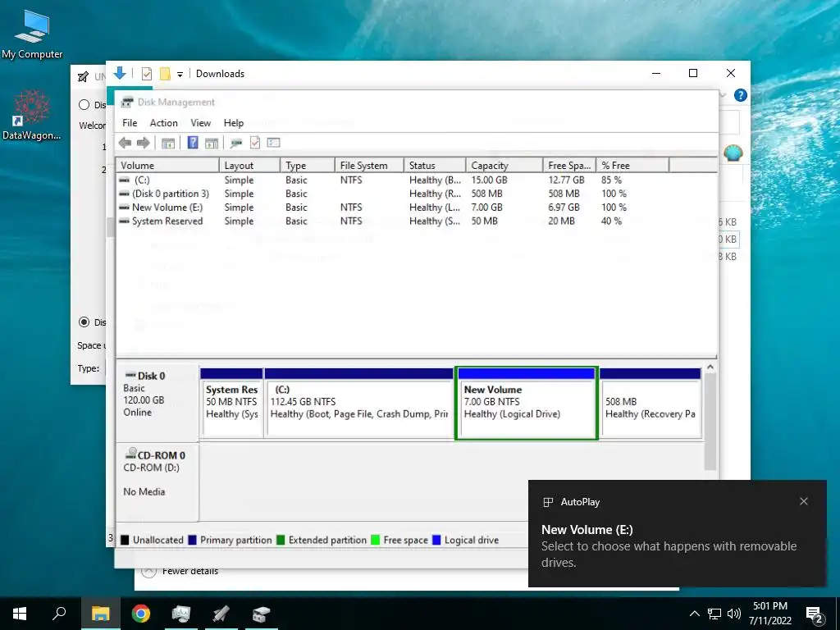Screen dimensions: 840x630
Task: Click the New folder icon in Downloads title bar
Action: pyautogui.click(x=165, y=74)
